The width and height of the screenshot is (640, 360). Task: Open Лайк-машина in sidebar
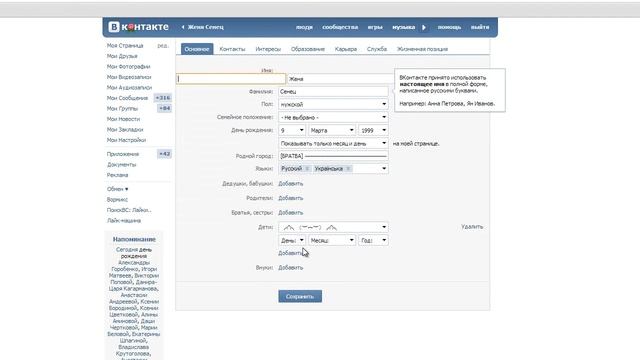(124, 220)
